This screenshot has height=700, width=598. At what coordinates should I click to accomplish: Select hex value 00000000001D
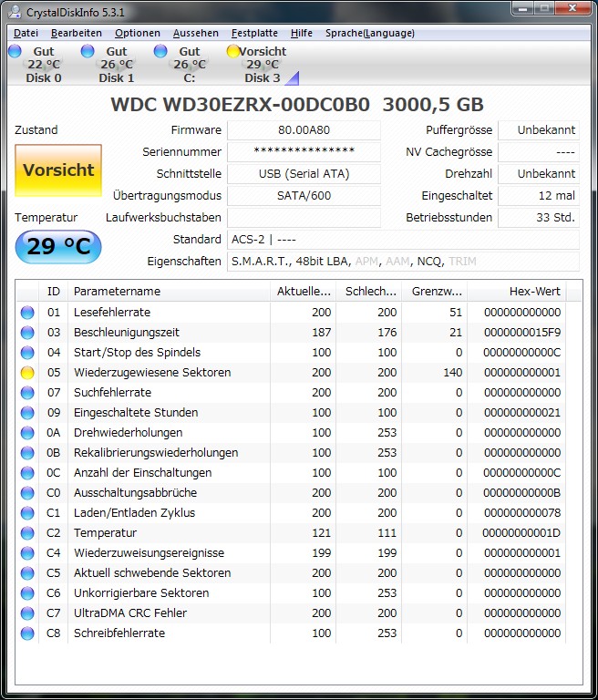pos(521,532)
